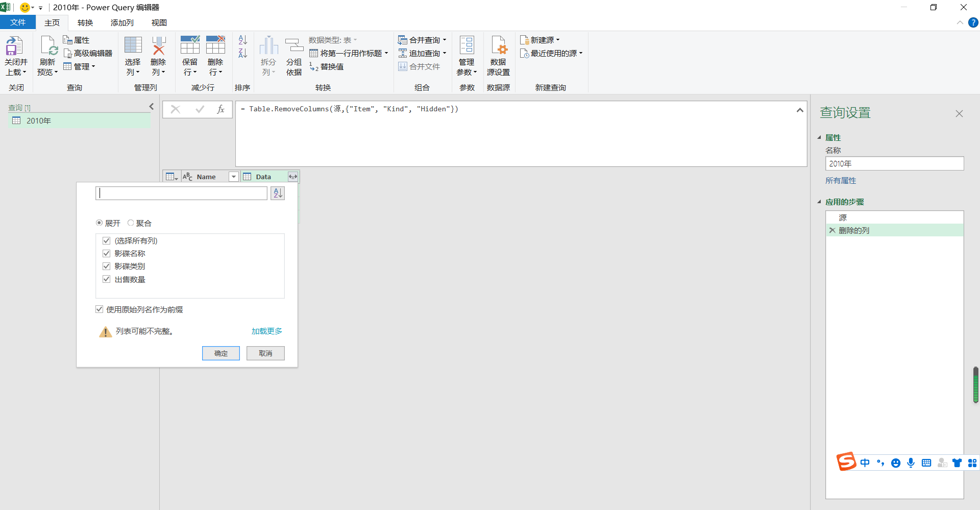Click the column search input field
Image resolution: width=980 pixels, height=510 pixels.
pos(181,193)
